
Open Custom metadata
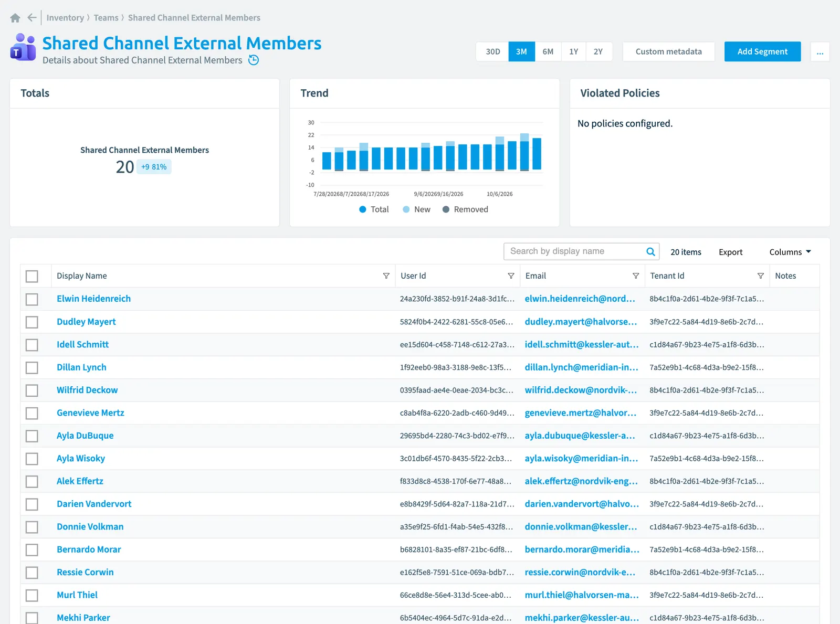(x=669, y=52)
